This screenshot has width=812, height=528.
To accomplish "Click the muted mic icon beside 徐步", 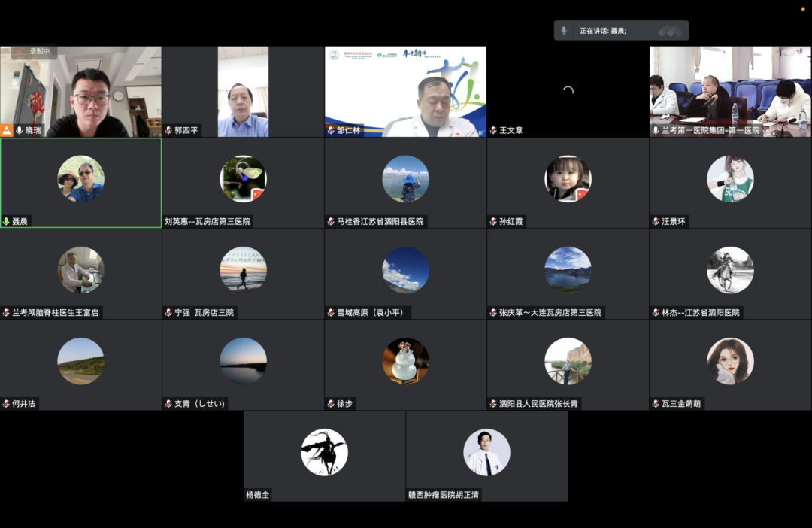I will click(x=331, y=404).
